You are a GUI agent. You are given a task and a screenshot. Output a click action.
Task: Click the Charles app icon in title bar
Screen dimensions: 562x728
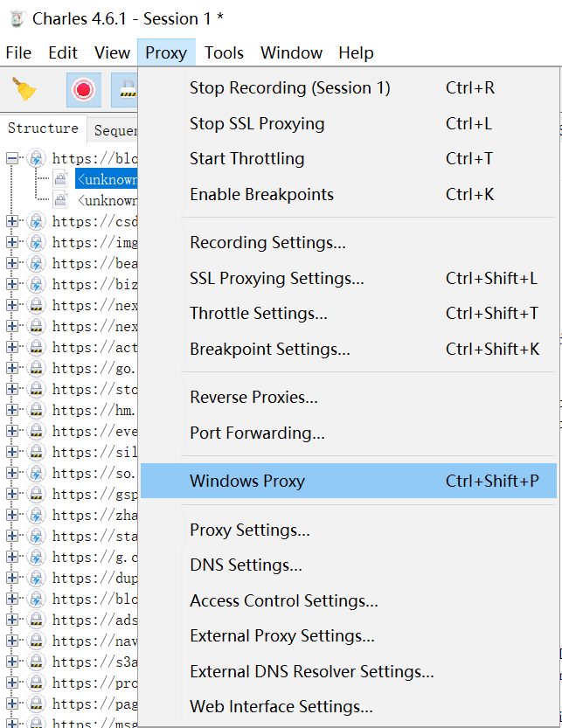[x=17, y=19]
